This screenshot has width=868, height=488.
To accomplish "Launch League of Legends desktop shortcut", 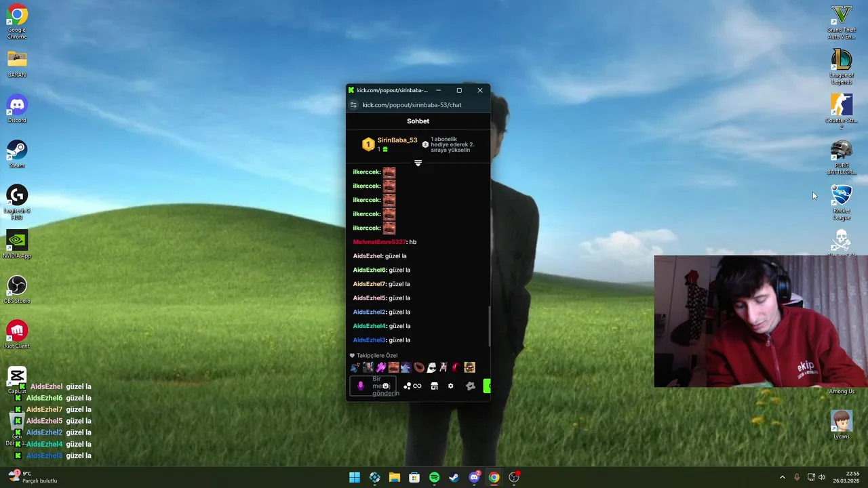I will coord(842,66).
